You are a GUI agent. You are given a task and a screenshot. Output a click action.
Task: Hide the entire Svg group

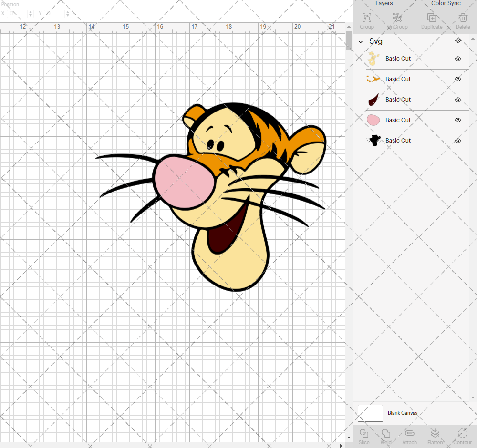(x=458, y=41)
